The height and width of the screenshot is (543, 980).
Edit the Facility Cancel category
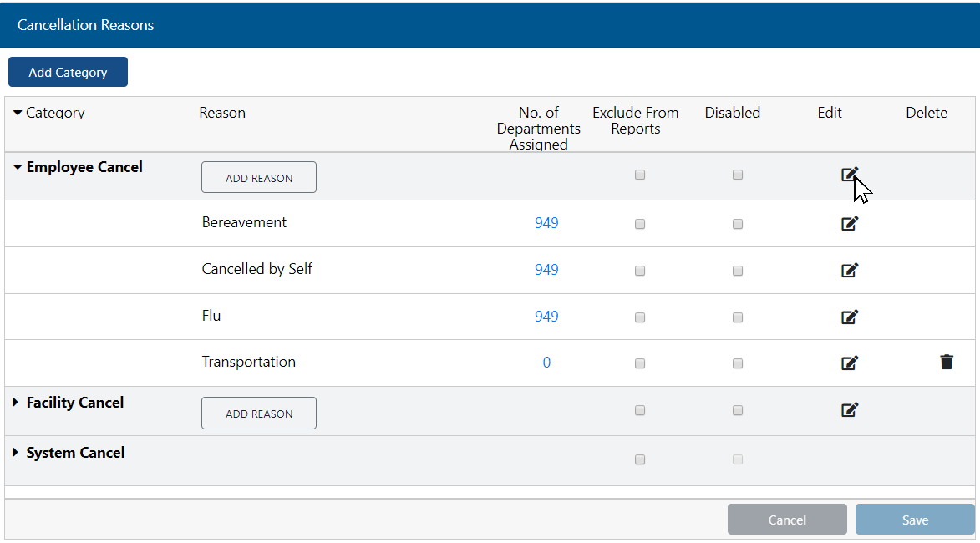849,409
